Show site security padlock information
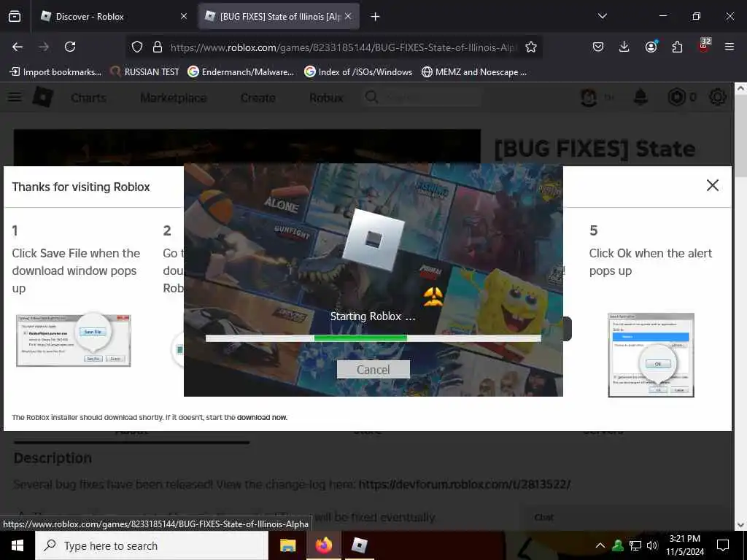Viewport: 747px width, 560px height. (158, 47)
